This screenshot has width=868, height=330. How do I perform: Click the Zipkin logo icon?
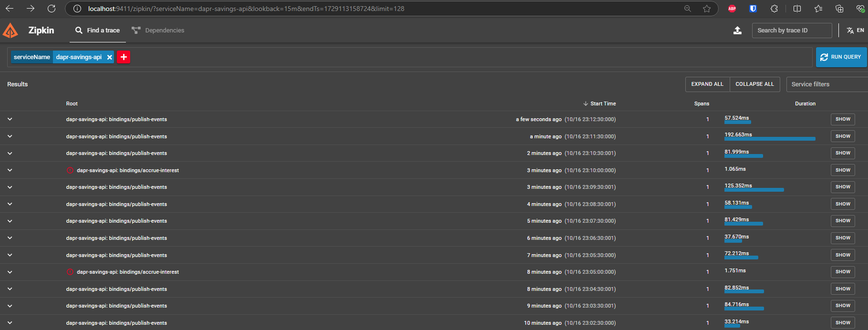pyautogui.click(x=10, y=31)
